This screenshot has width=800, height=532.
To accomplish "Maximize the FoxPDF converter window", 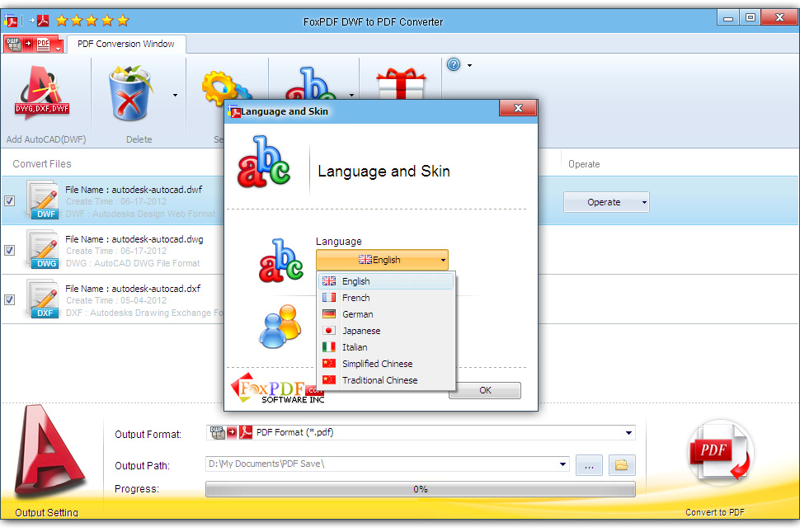I will click(x=750, y=18).
